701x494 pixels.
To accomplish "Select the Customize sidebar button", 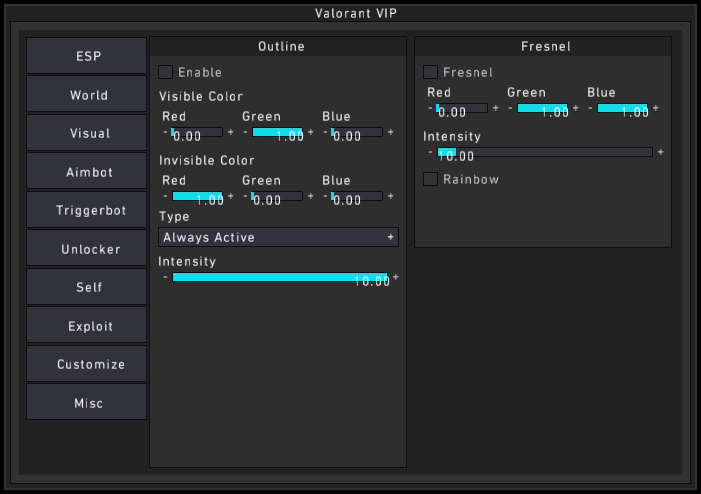I will 88,364.
